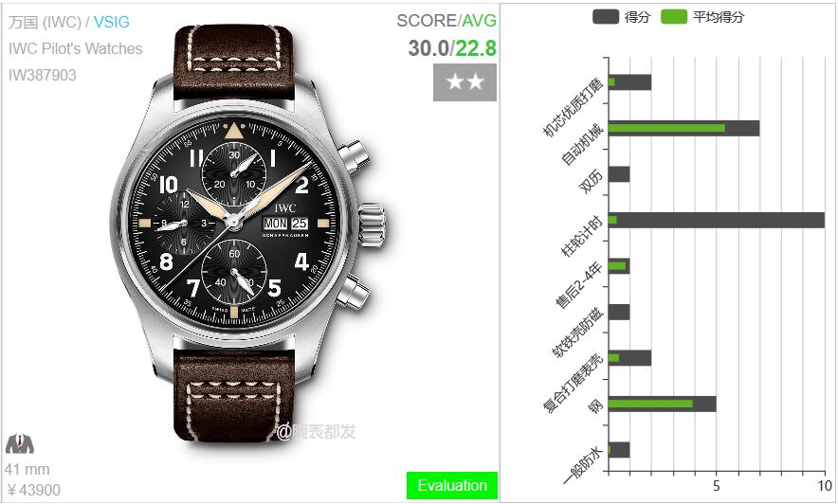Toggle the green 平均得分 legend swatch
The height and width of the screenshot is (504, 838).
click(674, 16)
